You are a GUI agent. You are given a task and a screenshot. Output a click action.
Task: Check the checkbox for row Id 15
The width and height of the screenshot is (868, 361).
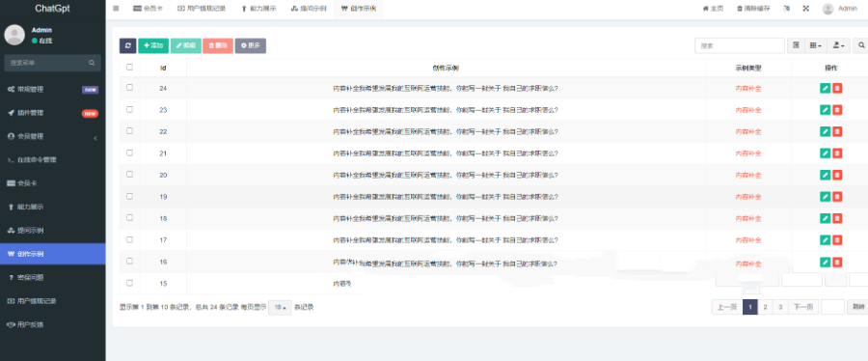(x=129, y=283)
